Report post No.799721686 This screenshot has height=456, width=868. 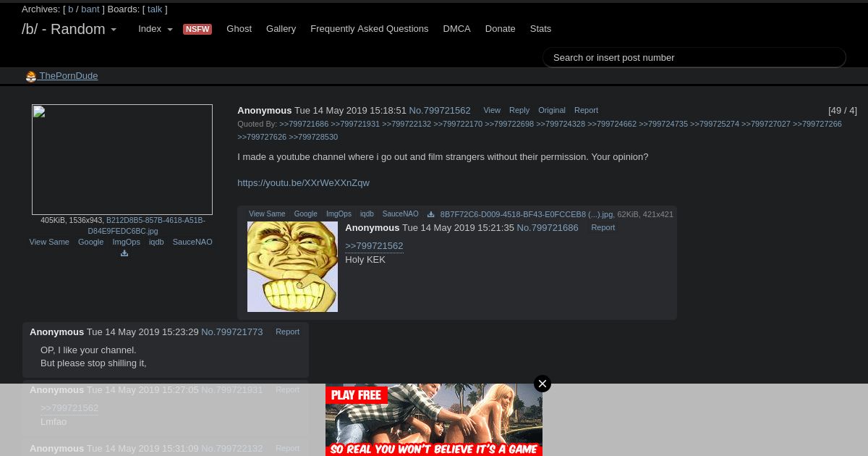point(603,227)
